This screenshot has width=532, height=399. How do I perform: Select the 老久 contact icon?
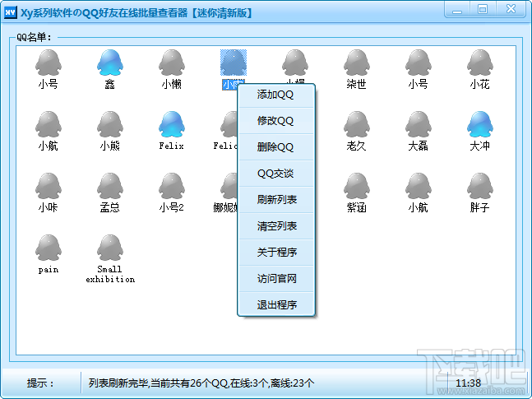[357, 124]
